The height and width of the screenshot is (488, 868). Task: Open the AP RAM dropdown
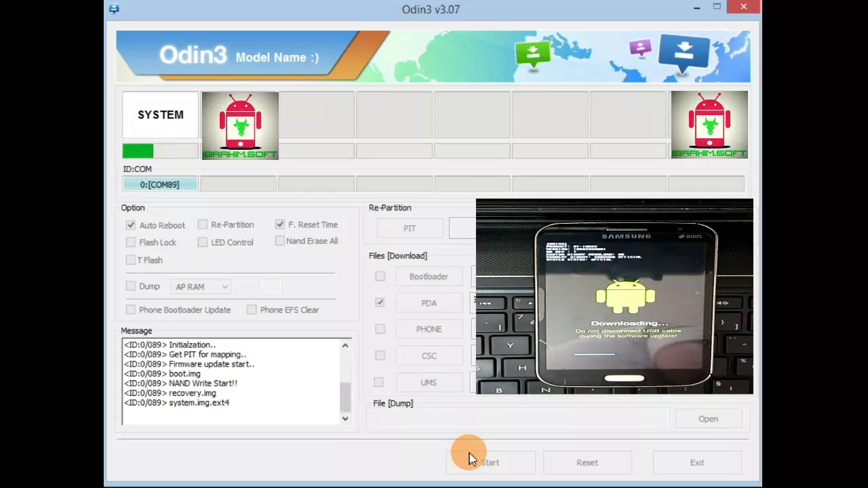pyautogui.click(x=201, y=287)
